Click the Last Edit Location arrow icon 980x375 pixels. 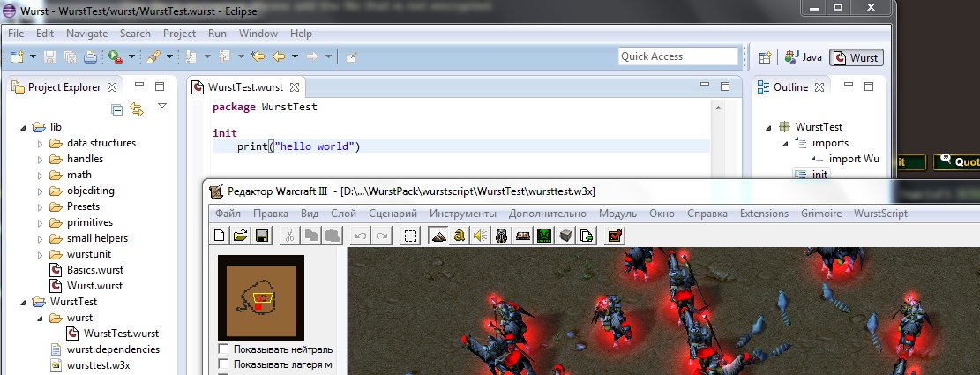pyautogui.click(x=258, y=56)
